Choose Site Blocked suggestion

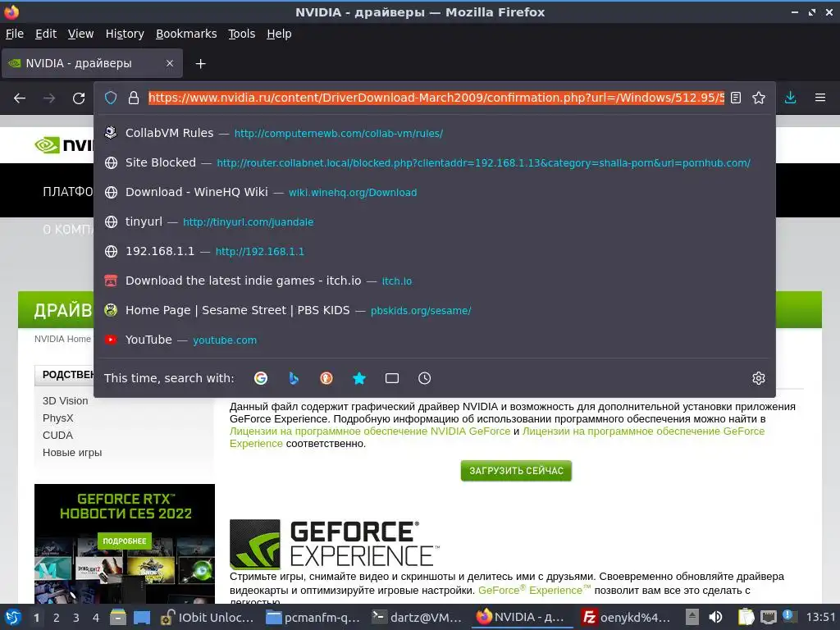click(x=435, y=162)
